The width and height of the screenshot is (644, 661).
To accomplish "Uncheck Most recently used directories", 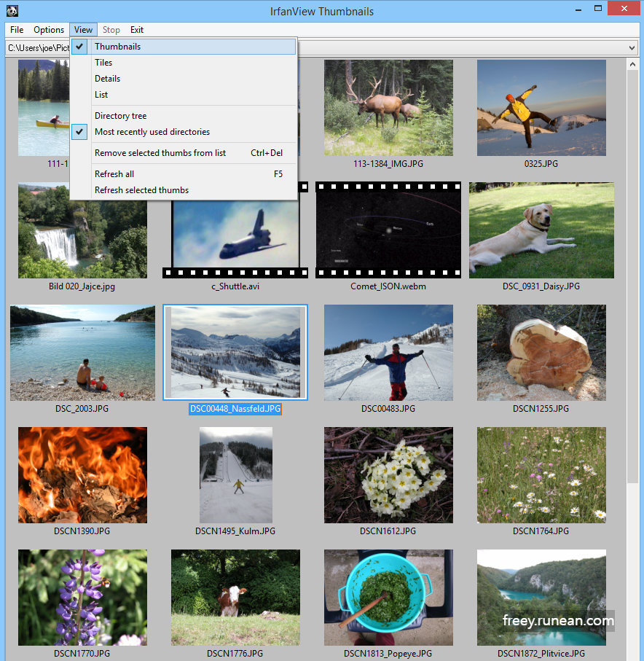I will (x=184, y=131).
